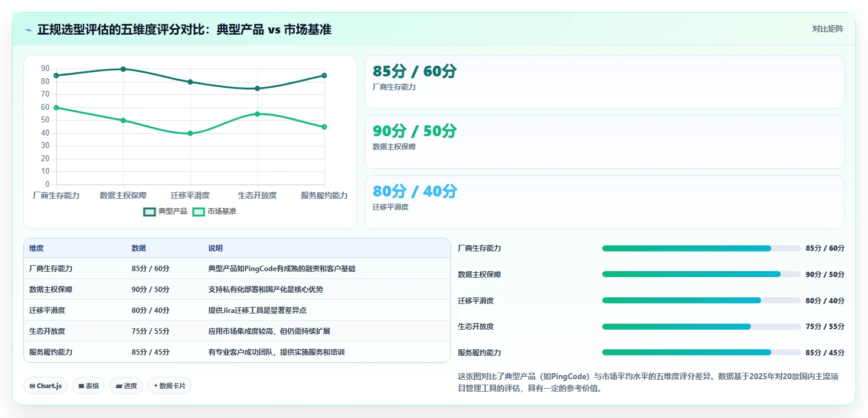The image size is (868, 418).
Task: Click the 厂商生存能力 progress bar
Action: tap(701, 248)
